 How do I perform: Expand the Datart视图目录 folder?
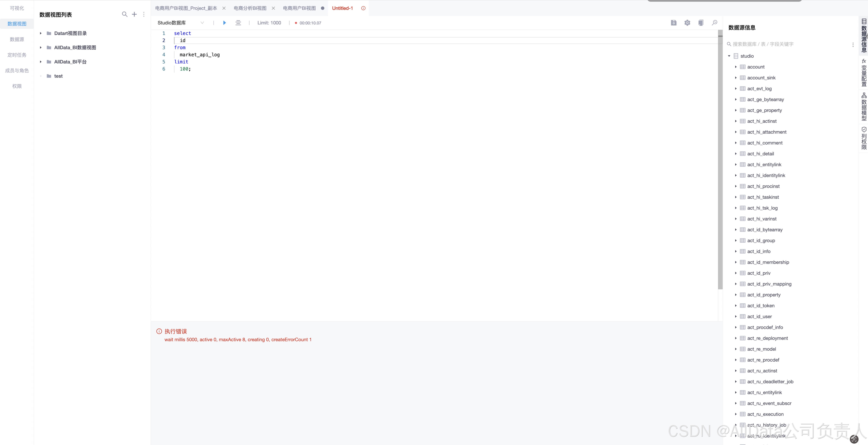tap(41, 33)
